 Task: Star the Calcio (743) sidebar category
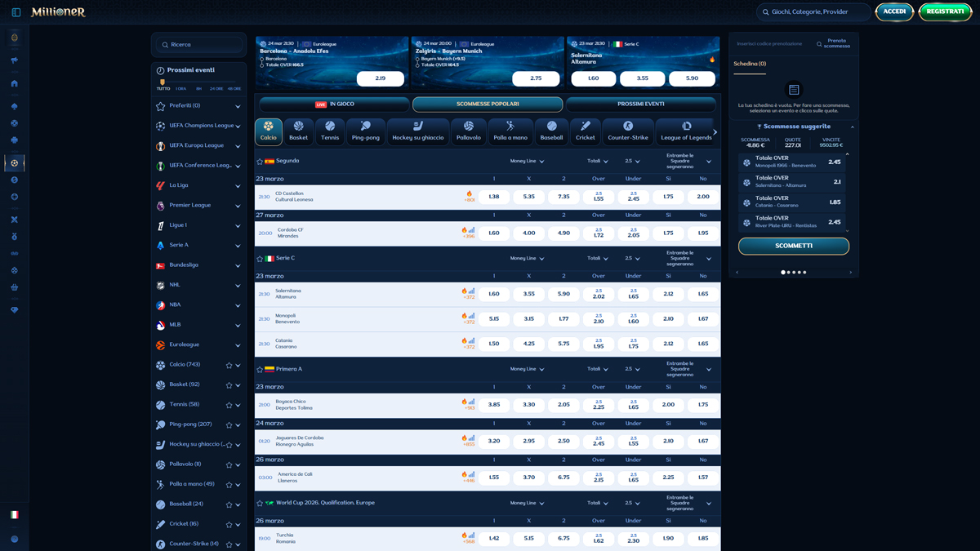coord(229,365)
